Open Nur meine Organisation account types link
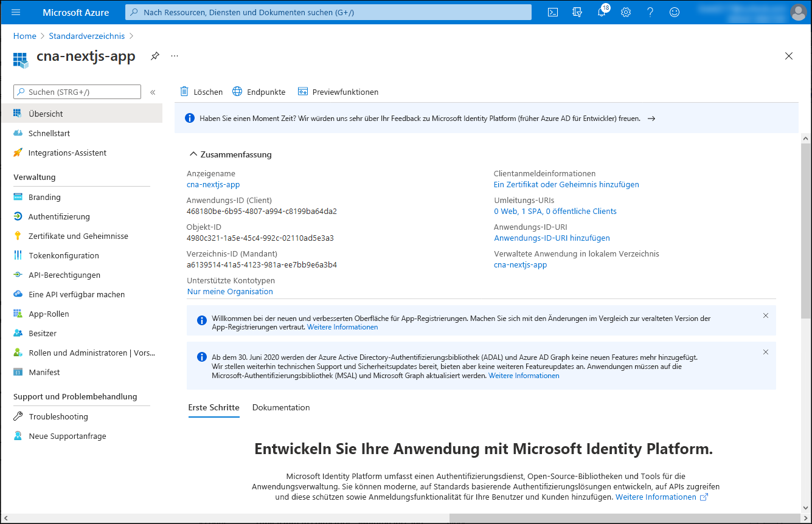 tap(230, 291)
